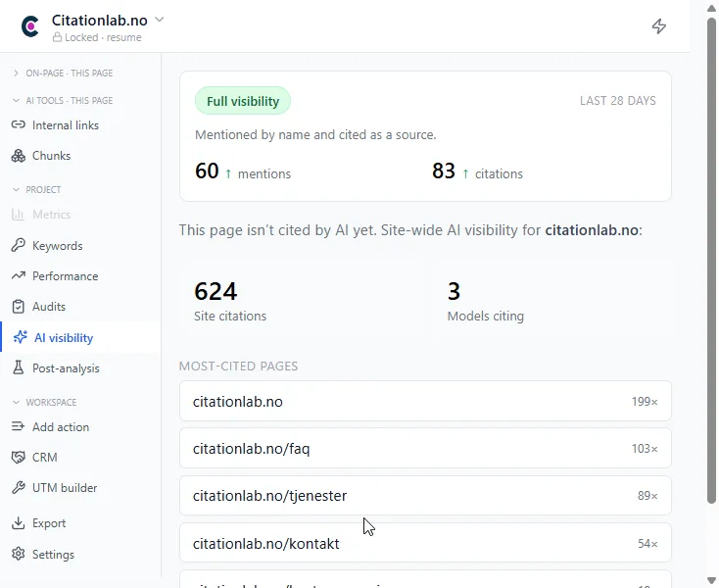Click the 89× count value
This screenshot has width=719, height=588.
[647, 496]
